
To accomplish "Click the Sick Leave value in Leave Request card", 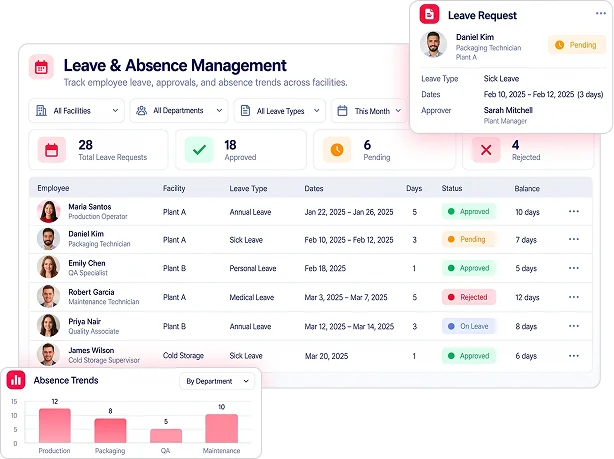I will pyautogui.click(x=501, y=79).
